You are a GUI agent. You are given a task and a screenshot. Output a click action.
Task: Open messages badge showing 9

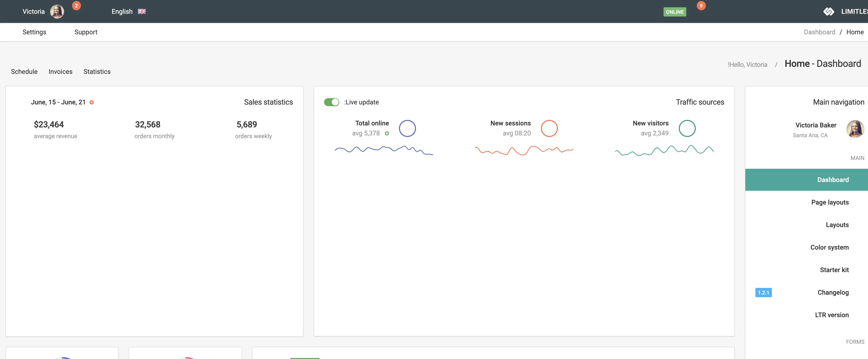701,6
